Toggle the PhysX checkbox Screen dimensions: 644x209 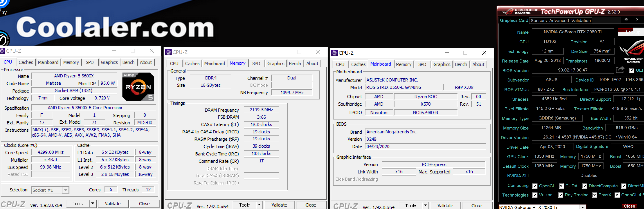click(x=594, y=195)
